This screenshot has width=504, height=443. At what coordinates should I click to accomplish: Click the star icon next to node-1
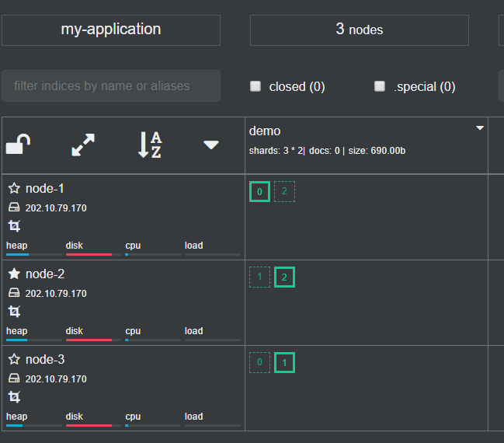[x=14, y=188]
